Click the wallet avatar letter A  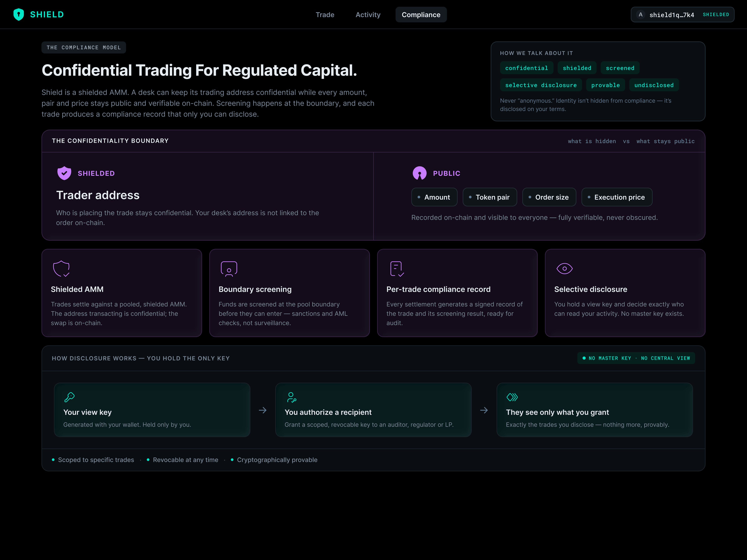pyautogui.click(x=641, y=15)
